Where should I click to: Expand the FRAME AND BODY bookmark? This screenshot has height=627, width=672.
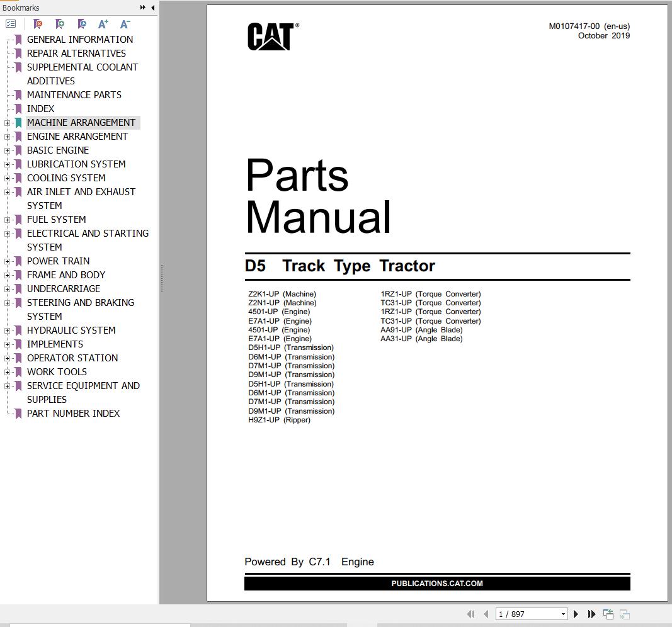tap(7, 275)
